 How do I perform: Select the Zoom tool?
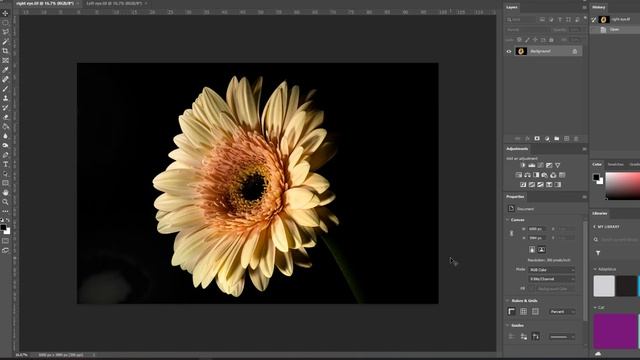click(5, 202)
